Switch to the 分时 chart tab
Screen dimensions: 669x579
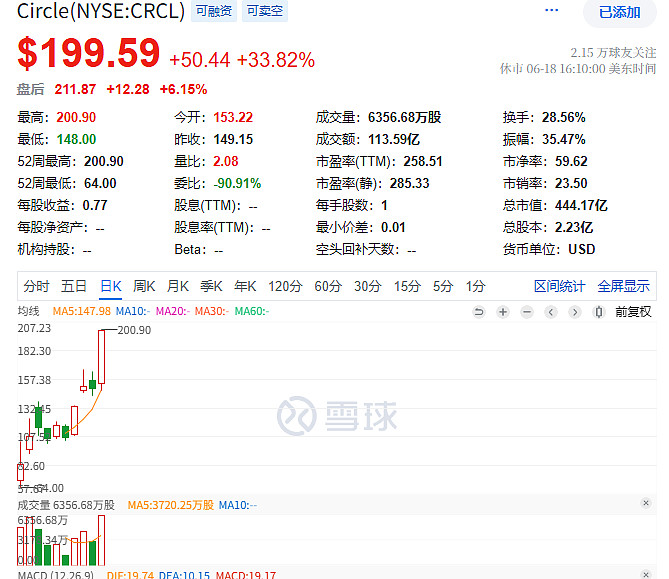pyautogui.click(x=36, y=286)
